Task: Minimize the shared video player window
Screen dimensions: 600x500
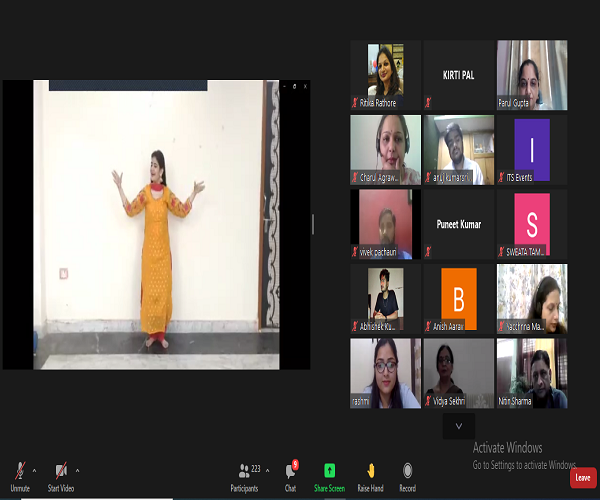Action: (x=284, y=86)
